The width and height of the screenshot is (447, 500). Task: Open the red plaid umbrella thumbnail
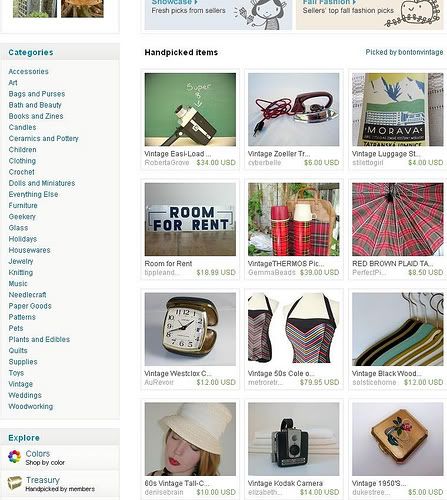tap(398, 219)
